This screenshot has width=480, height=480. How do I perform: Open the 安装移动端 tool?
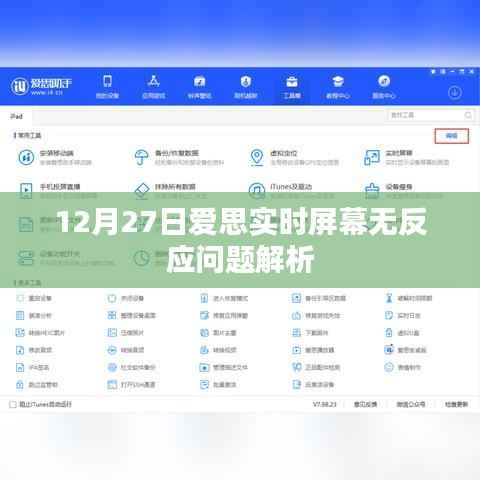pyautogui.click(x=55, y=157)
